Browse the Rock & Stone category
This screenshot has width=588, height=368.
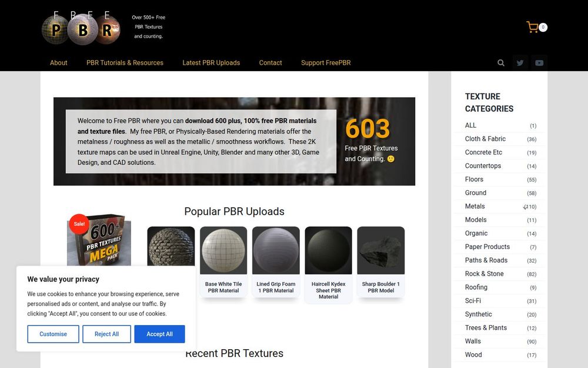coord(484,274)
